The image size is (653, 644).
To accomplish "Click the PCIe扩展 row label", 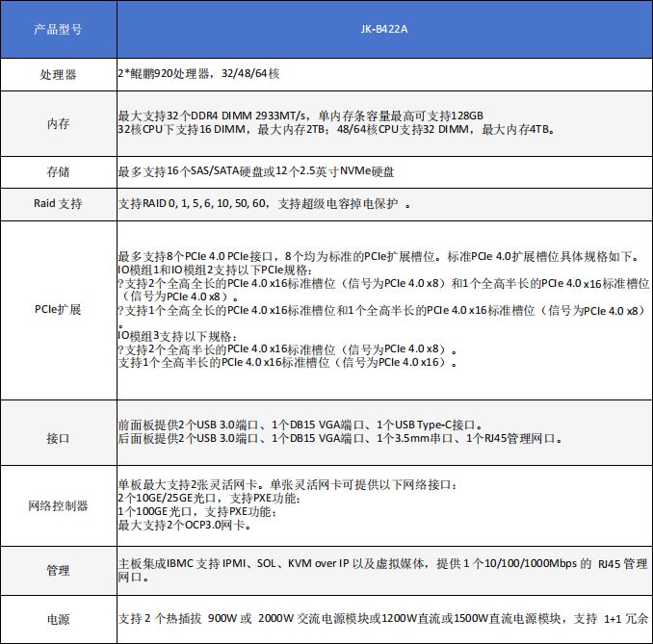I will click(58, 310).
